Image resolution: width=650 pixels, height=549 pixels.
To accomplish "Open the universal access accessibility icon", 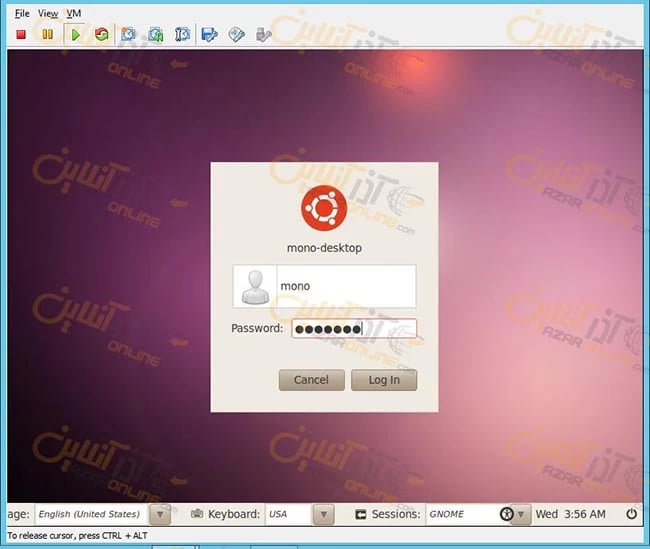I will click(507, 514).
